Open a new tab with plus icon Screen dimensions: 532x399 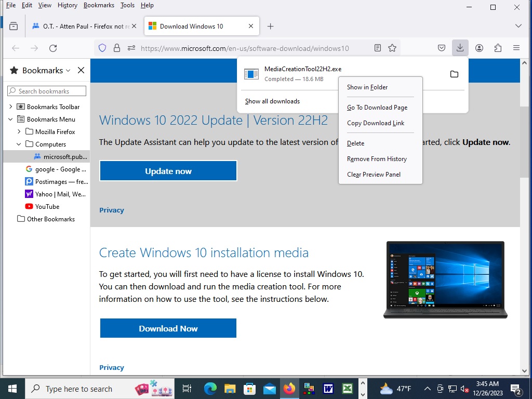[270, 26]
